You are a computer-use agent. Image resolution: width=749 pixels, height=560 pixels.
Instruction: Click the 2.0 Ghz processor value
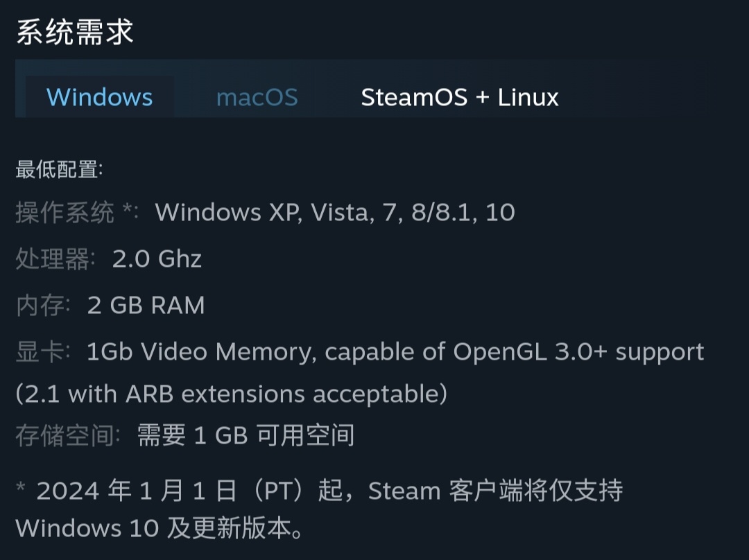[x=157, y=259]
